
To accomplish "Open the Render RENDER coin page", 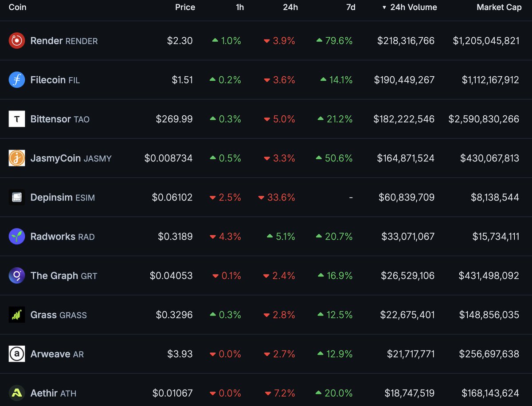I will click(x=64, y=41).
